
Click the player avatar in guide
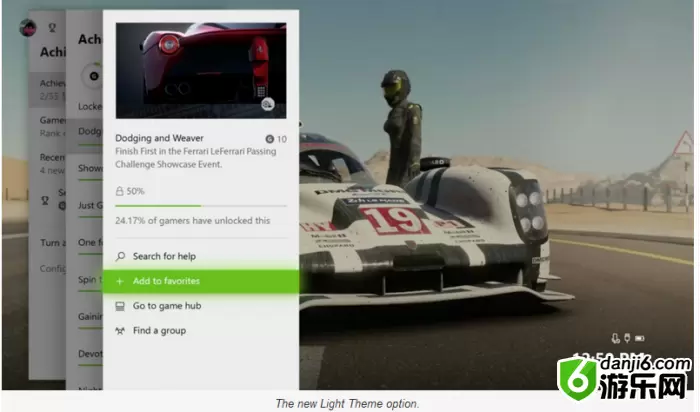coord(28,28)
